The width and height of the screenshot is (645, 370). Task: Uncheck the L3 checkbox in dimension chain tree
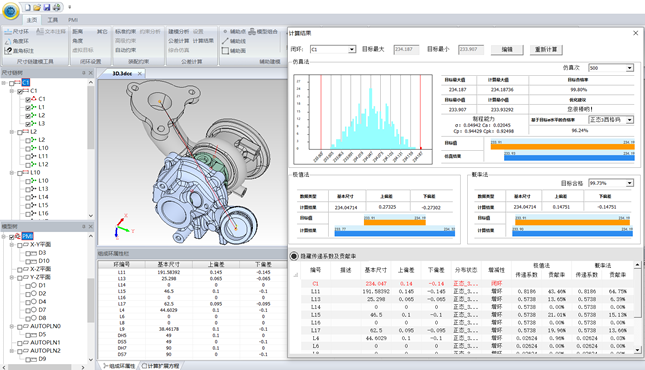click(x=28, y=124)
